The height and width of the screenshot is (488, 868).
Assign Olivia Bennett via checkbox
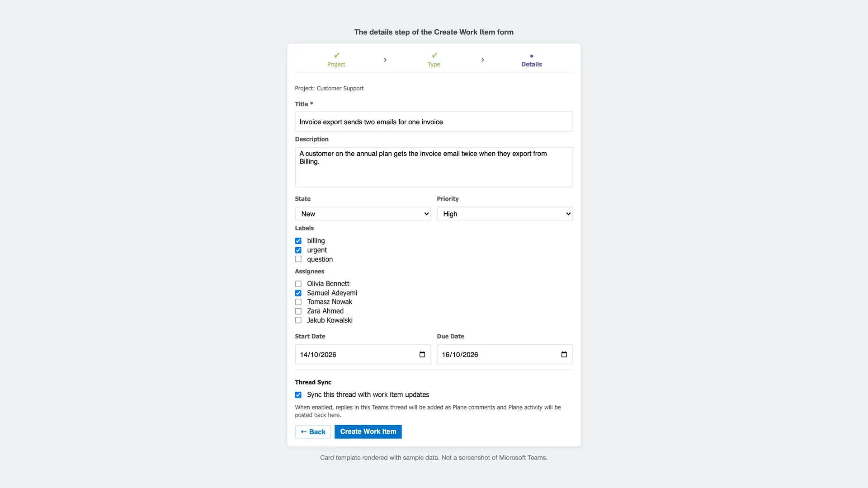tap(298, 284)
